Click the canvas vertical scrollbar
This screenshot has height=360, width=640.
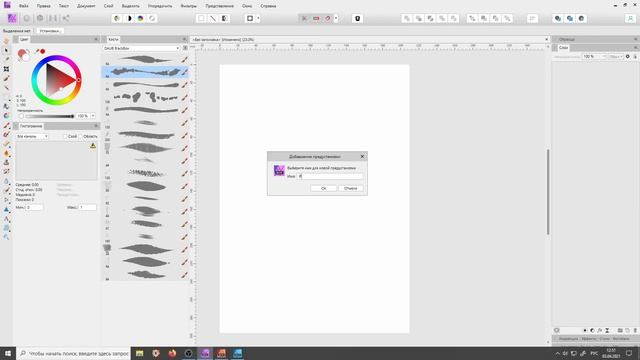point(548,192)
